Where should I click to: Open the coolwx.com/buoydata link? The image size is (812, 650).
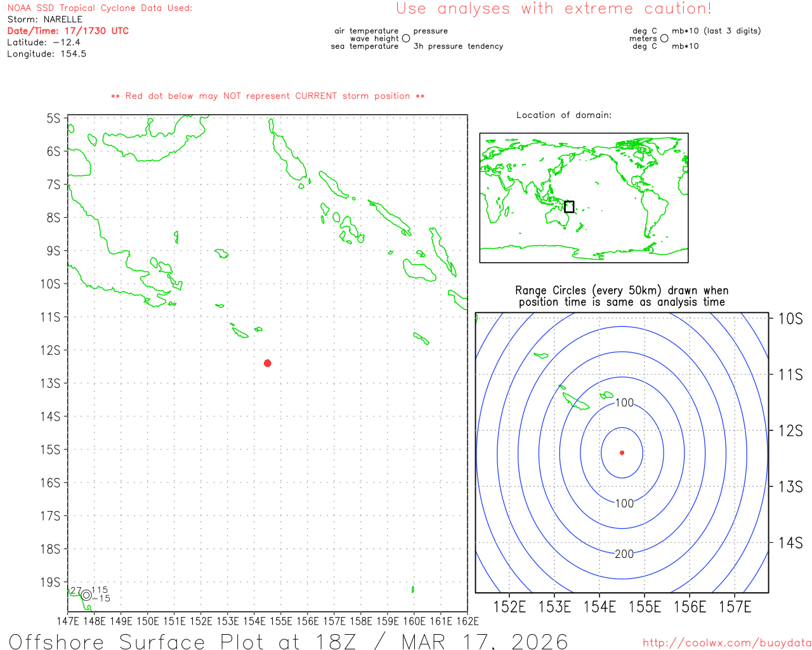point(727,643)
